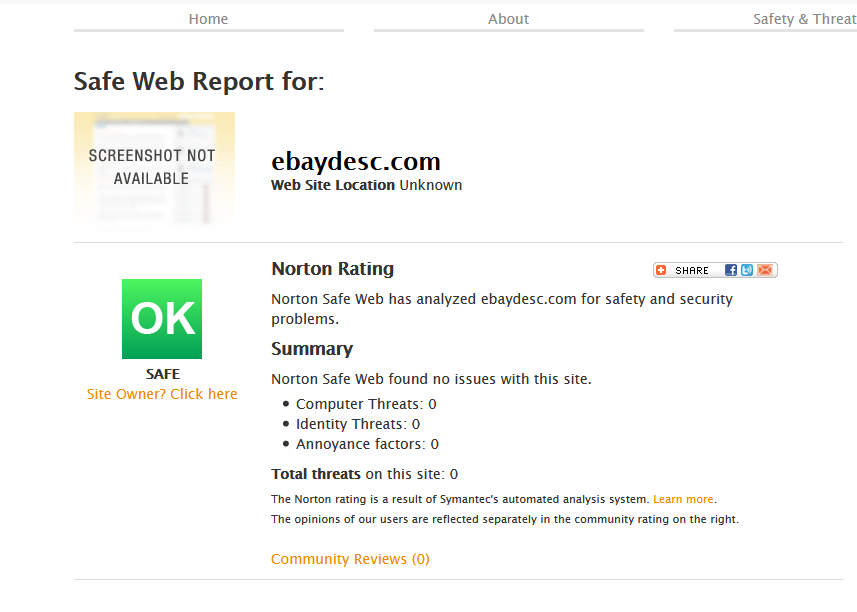Click "Total threats on this site: 0"
The width and height of the screenshot is (857, 612).
click(365, 474)
